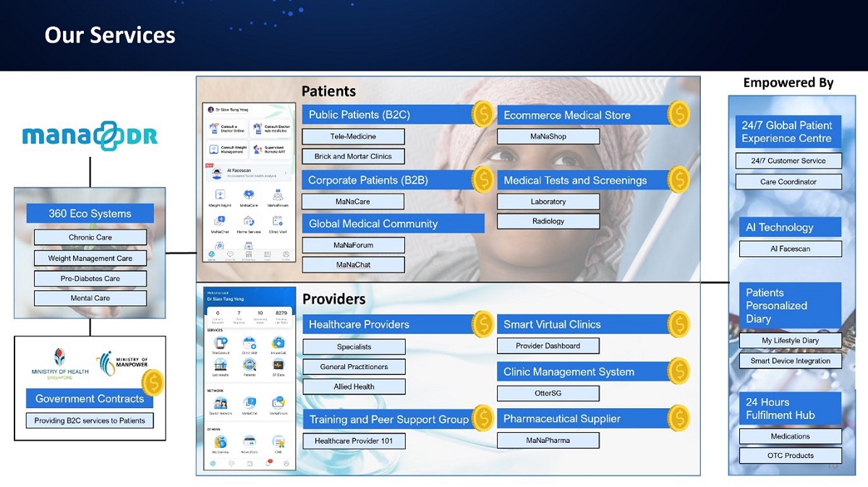Tap the Consult a Doctor Online card
868x487 pixels.
[226, 129]
